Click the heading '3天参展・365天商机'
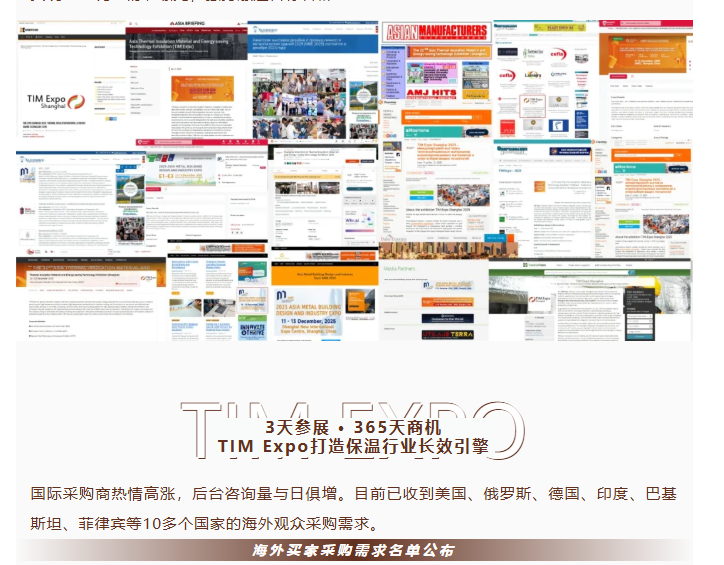The height and width of the screenshot is (565, 724). (x=353, y=427)
